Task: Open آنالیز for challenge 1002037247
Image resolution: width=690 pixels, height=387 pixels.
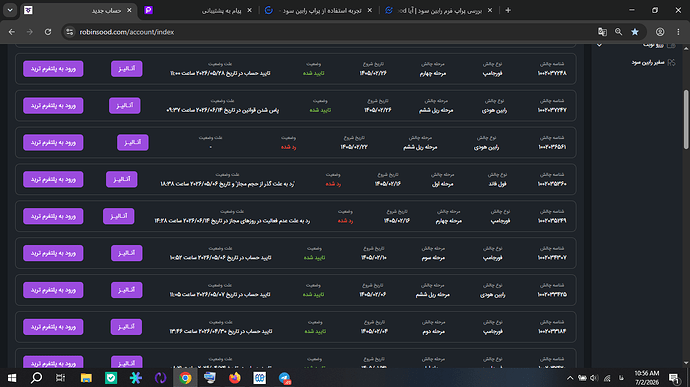Action: (125, 106)
